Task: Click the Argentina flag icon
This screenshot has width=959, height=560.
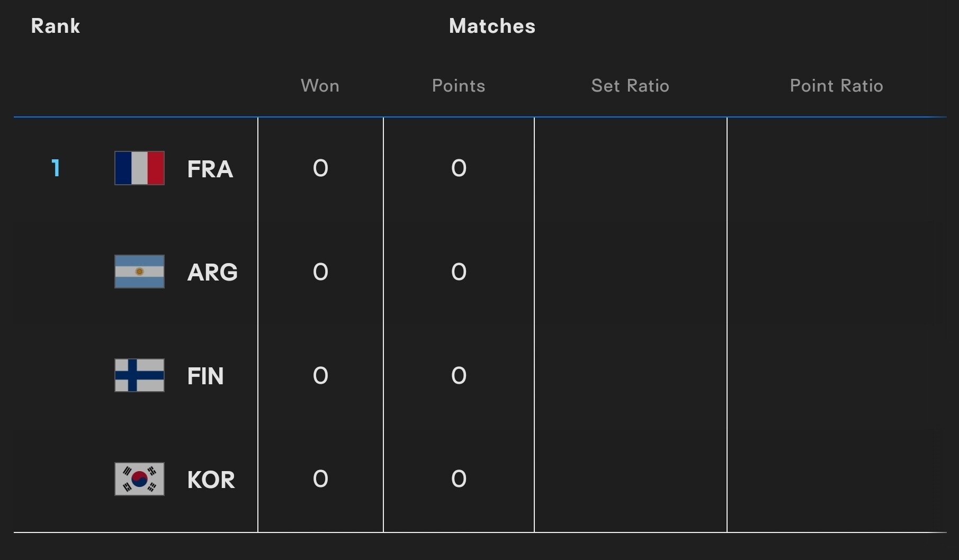Action: pyautogui.click(x=139, y=272)
